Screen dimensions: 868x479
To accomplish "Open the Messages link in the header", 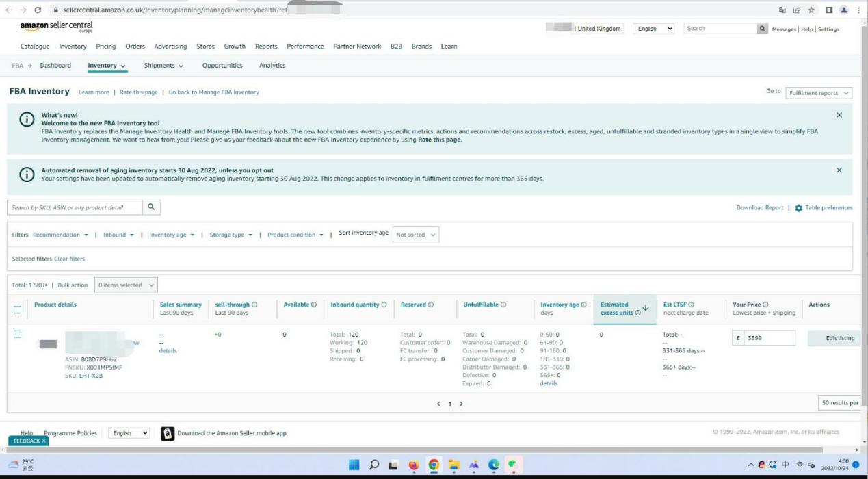I will click(x=785, y=29).
